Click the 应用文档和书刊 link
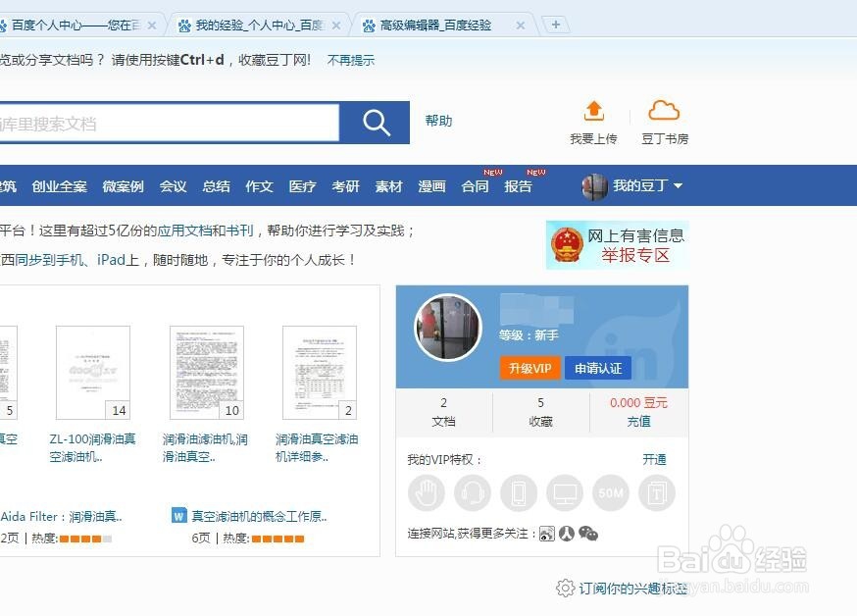The width and height of the screenshot is (857, 616). (x=206, y=231)
